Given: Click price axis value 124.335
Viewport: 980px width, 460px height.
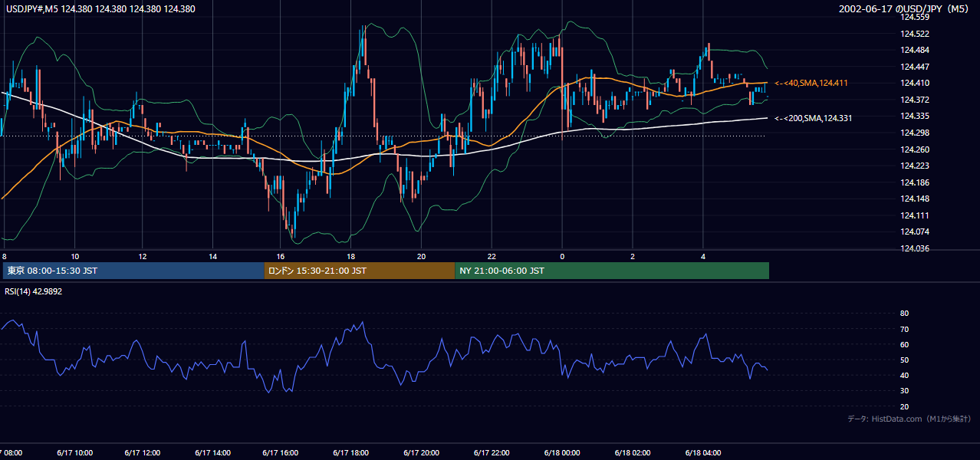Looking at the screenshot, I should click(x=914, y=116).
